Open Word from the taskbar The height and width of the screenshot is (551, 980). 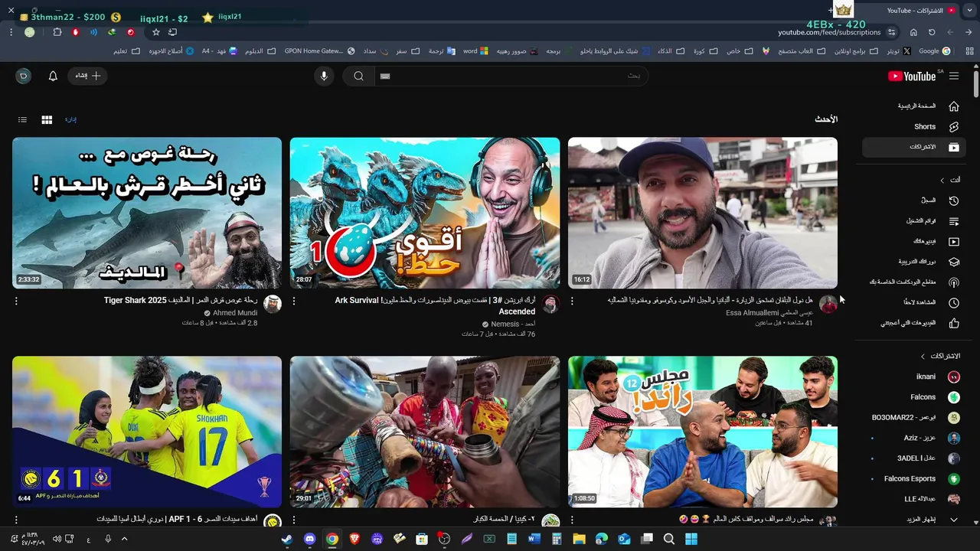534,539
